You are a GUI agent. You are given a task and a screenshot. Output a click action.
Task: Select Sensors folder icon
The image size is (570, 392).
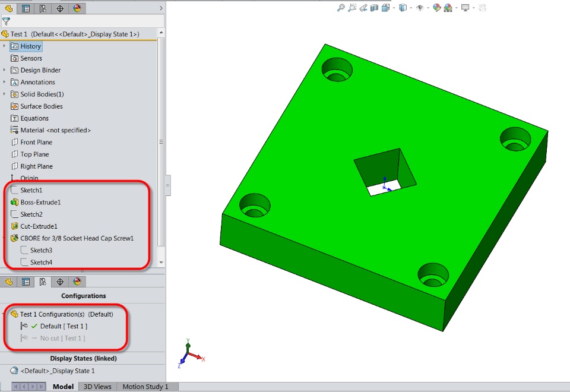pyautogui.click(x=14, y=58)
